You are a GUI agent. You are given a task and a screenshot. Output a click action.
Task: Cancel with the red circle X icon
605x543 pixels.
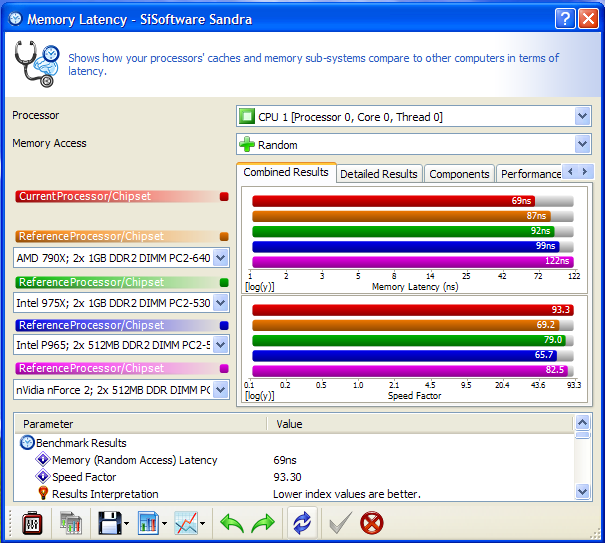(372, 524)
